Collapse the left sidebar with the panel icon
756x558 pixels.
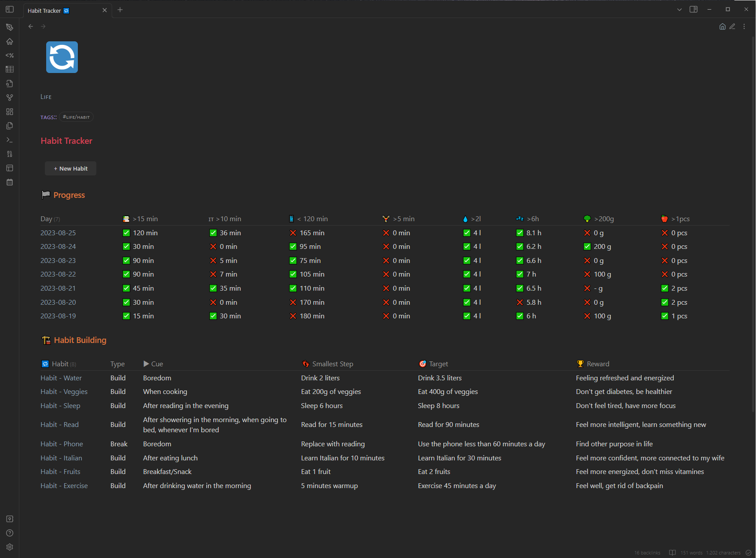click(x=10, y=9)
